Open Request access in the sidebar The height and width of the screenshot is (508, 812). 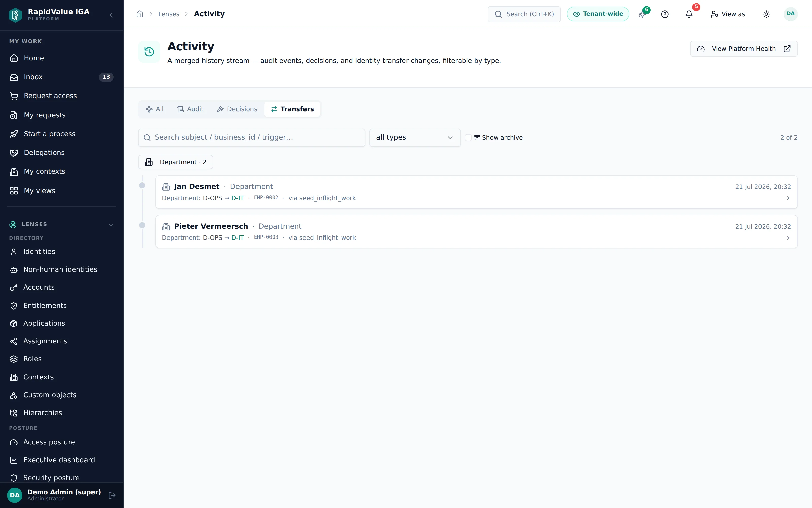[62, 96]
